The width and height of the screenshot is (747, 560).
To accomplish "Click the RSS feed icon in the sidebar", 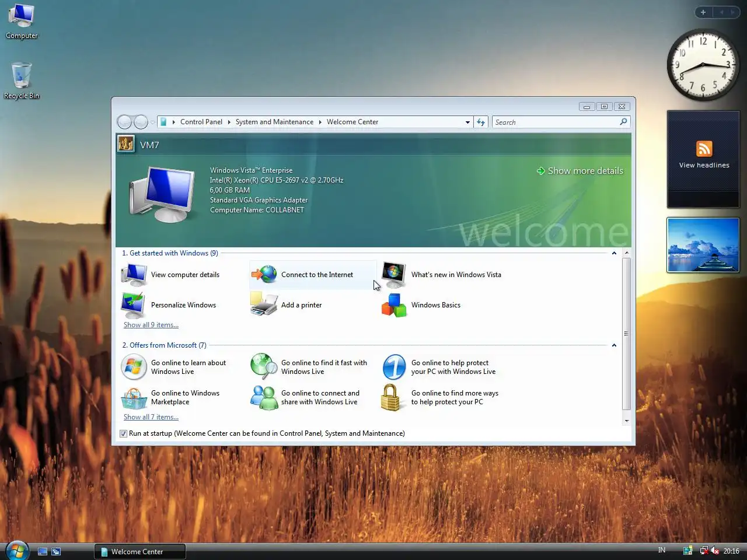I will point(704,149).
